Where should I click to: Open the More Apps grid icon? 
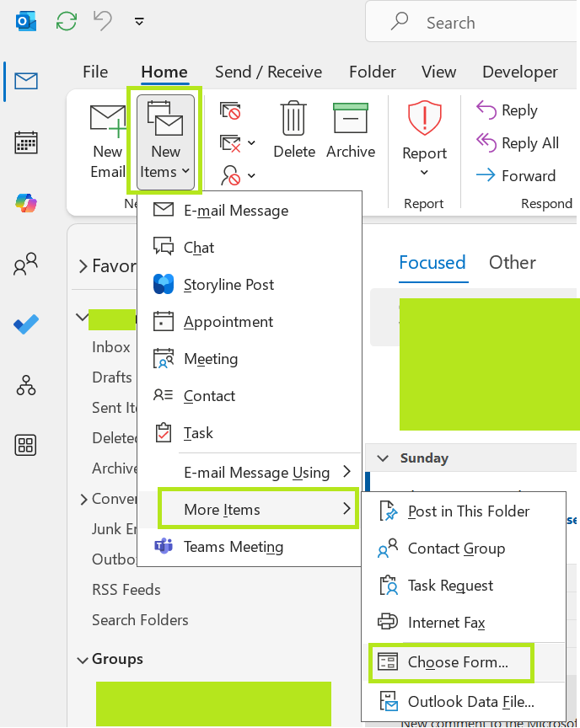click(x=26, y=445)
